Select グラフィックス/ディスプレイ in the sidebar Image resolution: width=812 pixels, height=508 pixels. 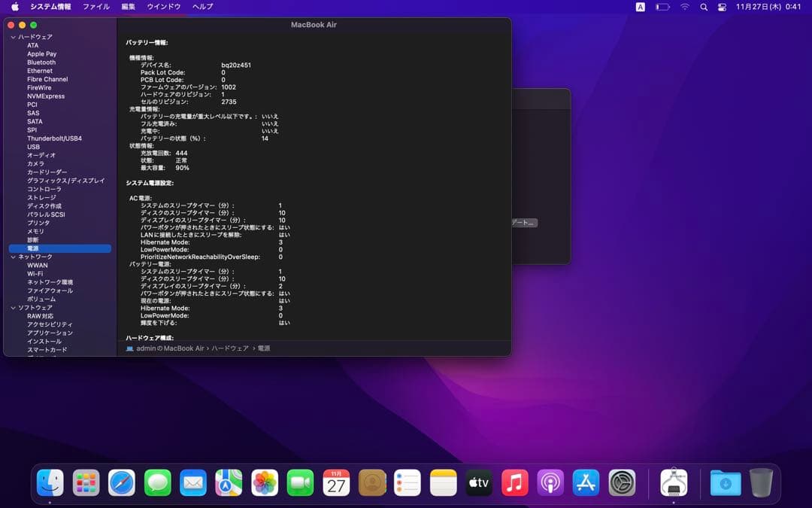(65, 181)
